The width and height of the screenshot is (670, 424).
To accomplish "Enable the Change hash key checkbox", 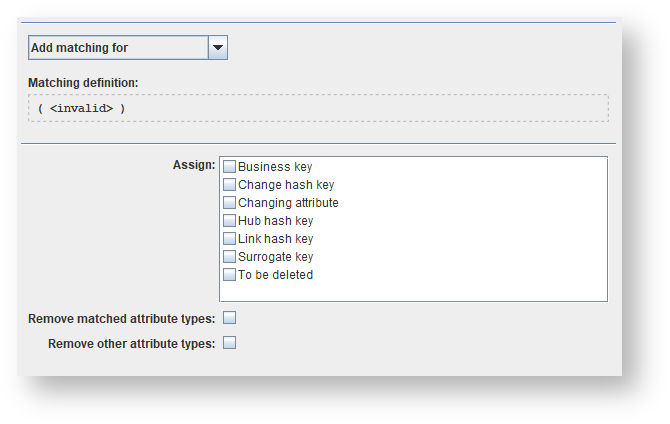I will click(x=230, y=185).
